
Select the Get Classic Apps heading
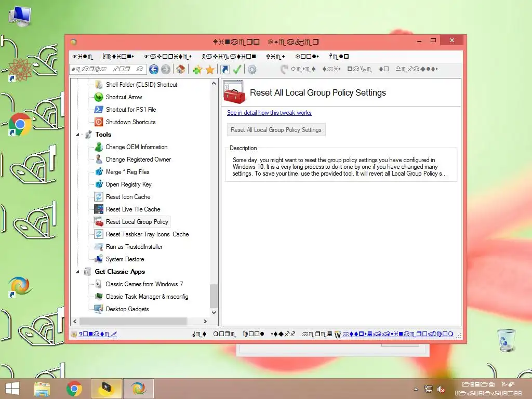click(x=120, y=271)
